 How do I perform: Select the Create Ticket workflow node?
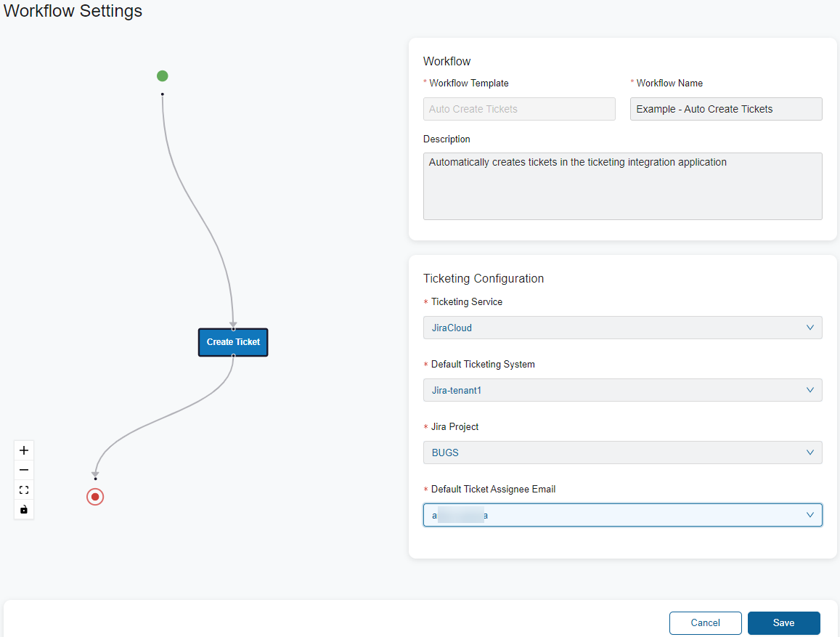[x=233, y=342]
